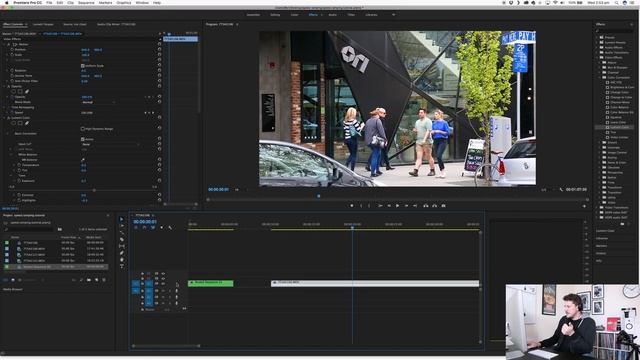The image size is (640, 360).
Task: Select the Type tool
Action: (121, 266)
